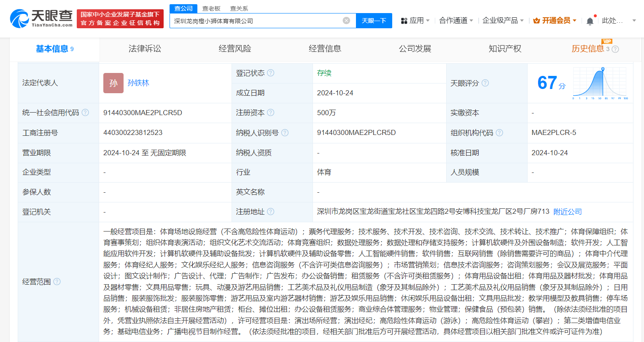The image size is (644, 342).
Task: Click the help icon beside 注册地址
Action: point(270,212)
